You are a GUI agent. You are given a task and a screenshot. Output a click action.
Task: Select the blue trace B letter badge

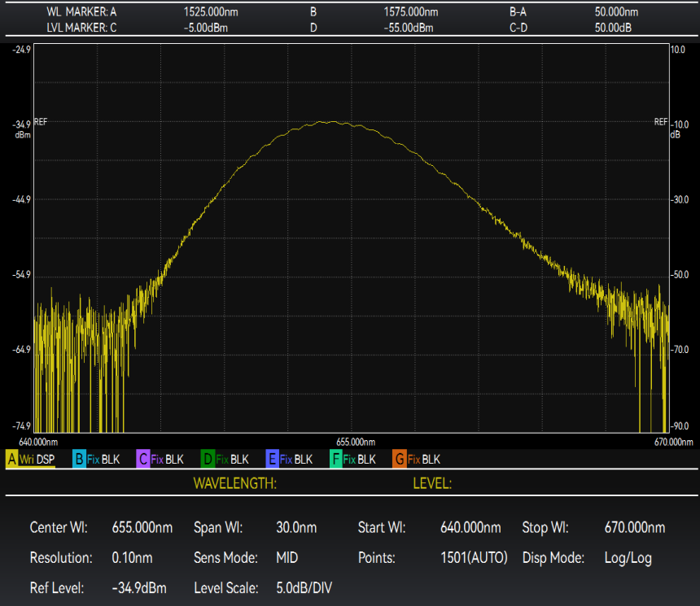pos(79,460)
